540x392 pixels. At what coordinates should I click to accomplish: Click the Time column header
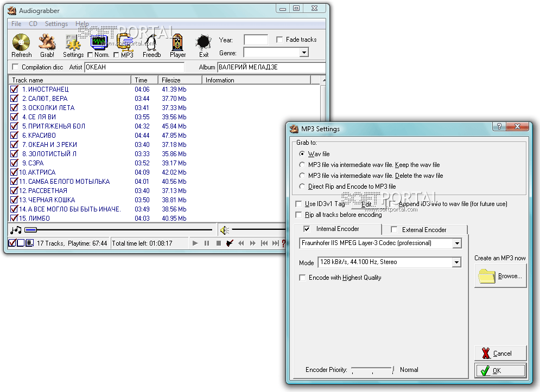tap(145, 80)
